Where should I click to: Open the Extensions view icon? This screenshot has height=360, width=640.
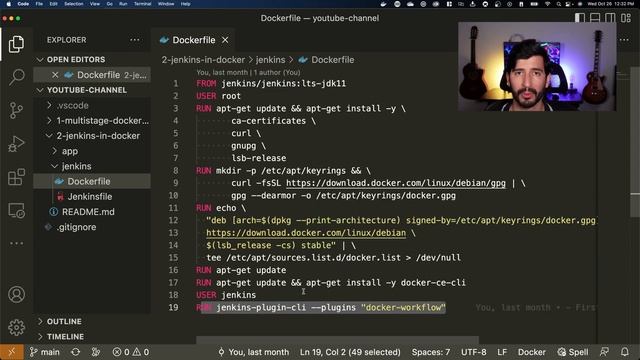coord(16,177)
